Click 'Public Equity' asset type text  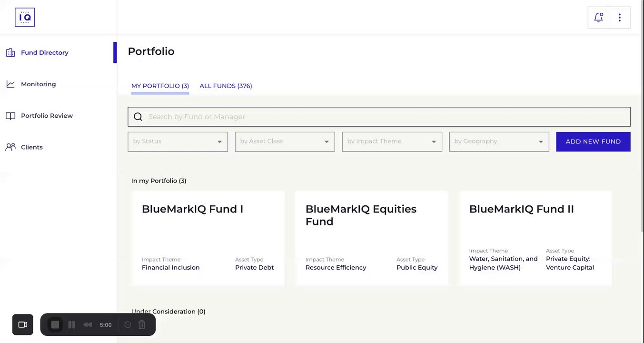(x=417, y=268)
